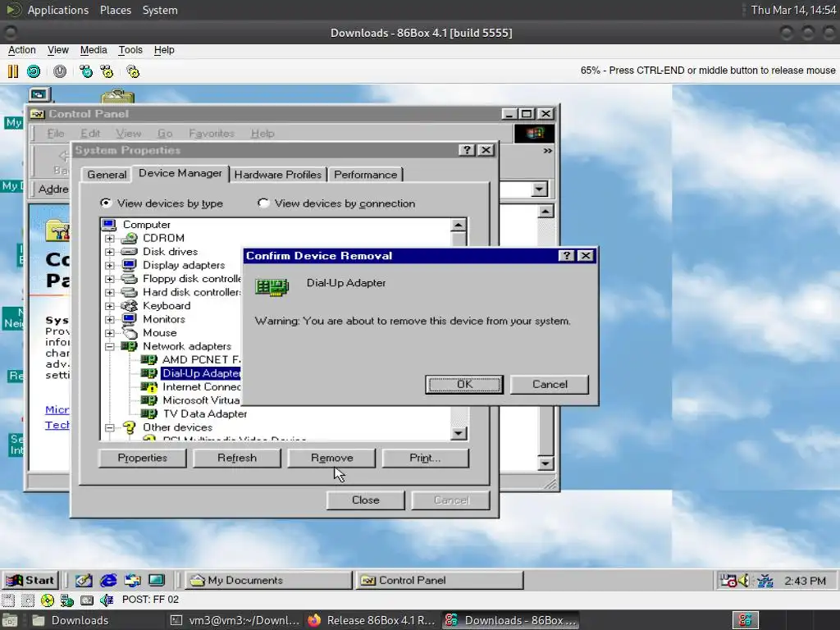The width and height of the screenshot is (840, 630).
Task: Click the sound speaker icon in 86Box status bar
Action: 107,600
